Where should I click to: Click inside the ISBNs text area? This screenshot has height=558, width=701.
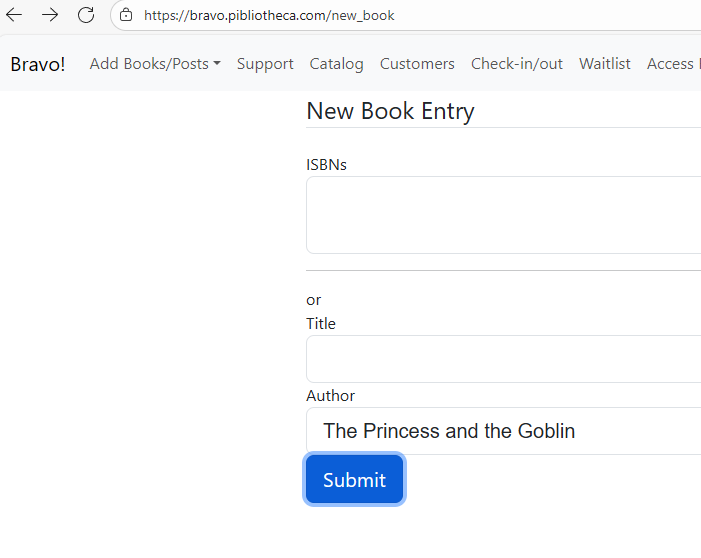click(503, 215)
